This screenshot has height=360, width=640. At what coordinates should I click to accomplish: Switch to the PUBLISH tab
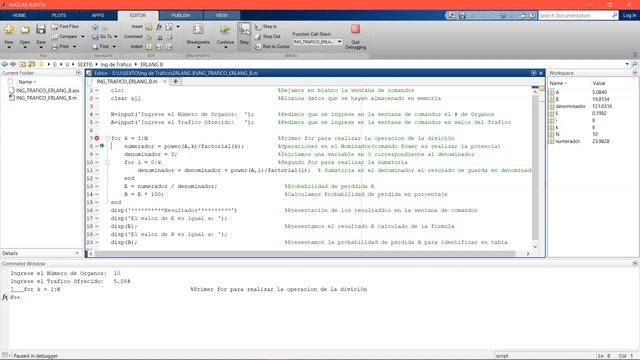pos(180,16)
